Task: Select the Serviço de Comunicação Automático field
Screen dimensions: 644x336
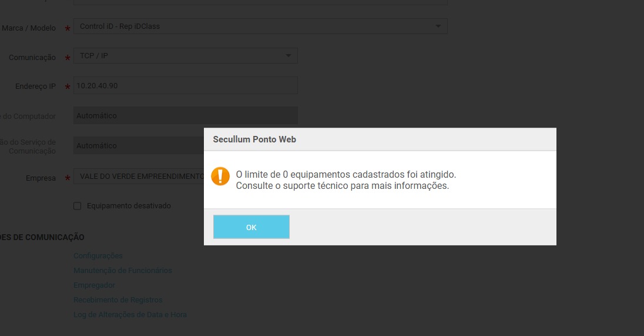Action: (x=138, y=145)
